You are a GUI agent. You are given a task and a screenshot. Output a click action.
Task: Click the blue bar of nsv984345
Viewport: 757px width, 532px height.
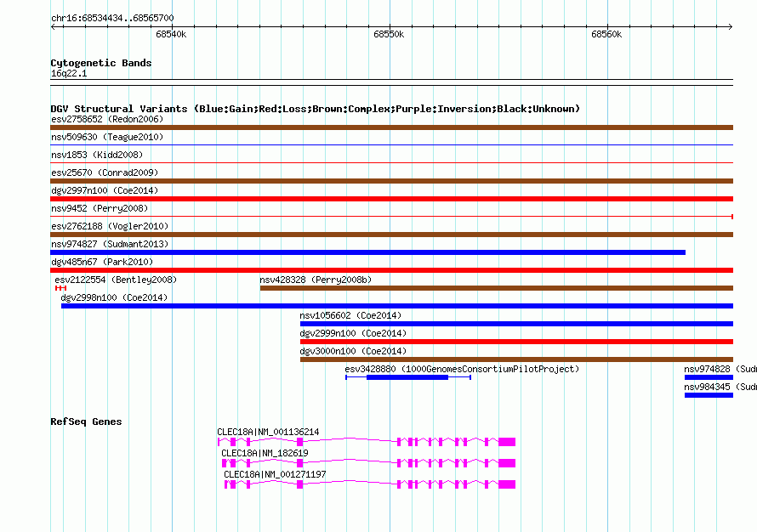coord(709,395)
